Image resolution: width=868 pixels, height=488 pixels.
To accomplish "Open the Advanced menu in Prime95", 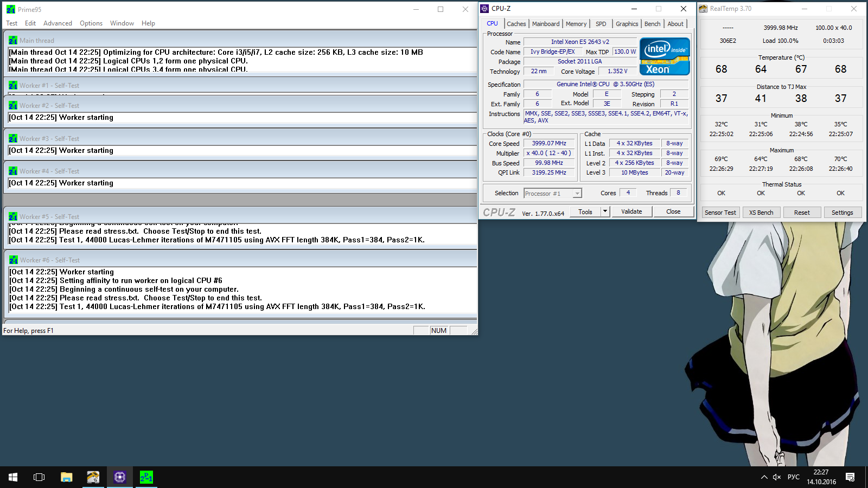I will 58,23.
